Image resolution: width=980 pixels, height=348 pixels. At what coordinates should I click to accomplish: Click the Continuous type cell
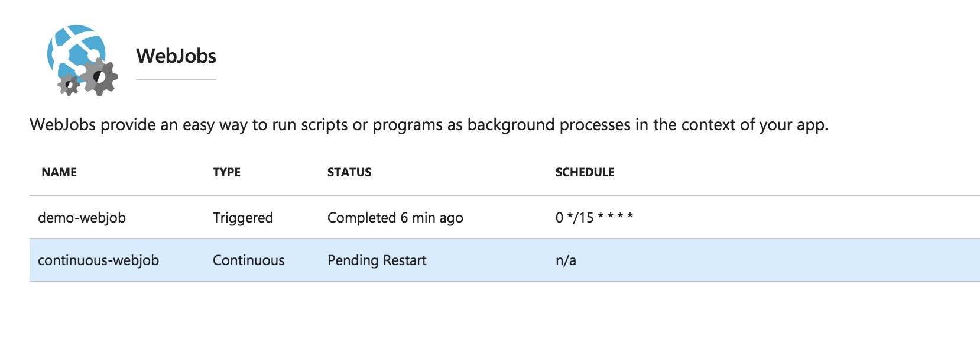point(248,260)
